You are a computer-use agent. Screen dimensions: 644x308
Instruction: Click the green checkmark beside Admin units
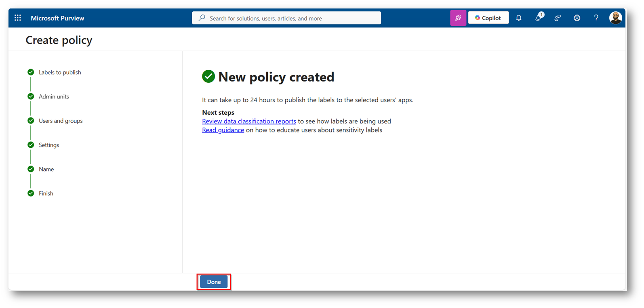tap(31, 96)
